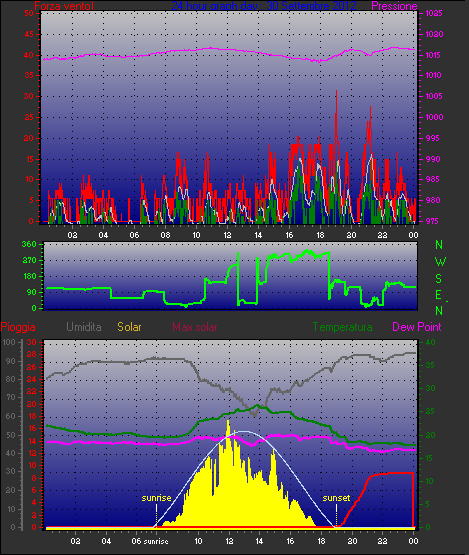This screenshot has width=469, height=555.
Task: Click the yellow 'sunset' marker label
Action: tap(336, 498)
